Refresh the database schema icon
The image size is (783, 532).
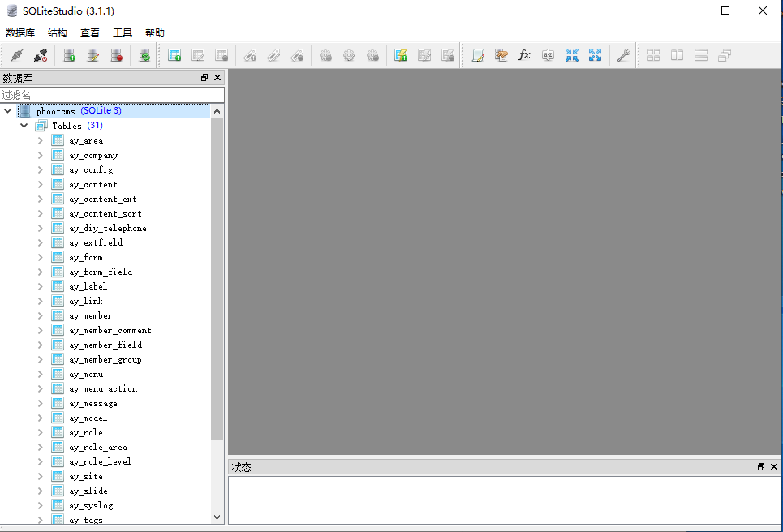(144, 55)
